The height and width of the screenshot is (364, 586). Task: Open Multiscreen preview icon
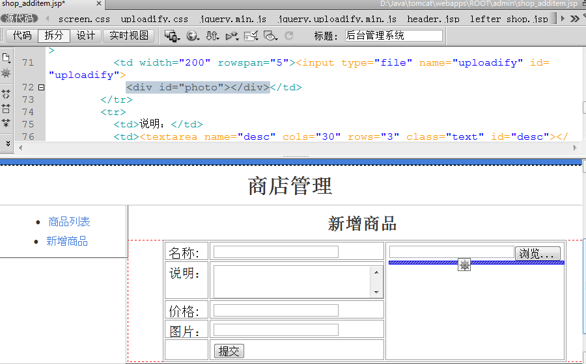[172, 36]
